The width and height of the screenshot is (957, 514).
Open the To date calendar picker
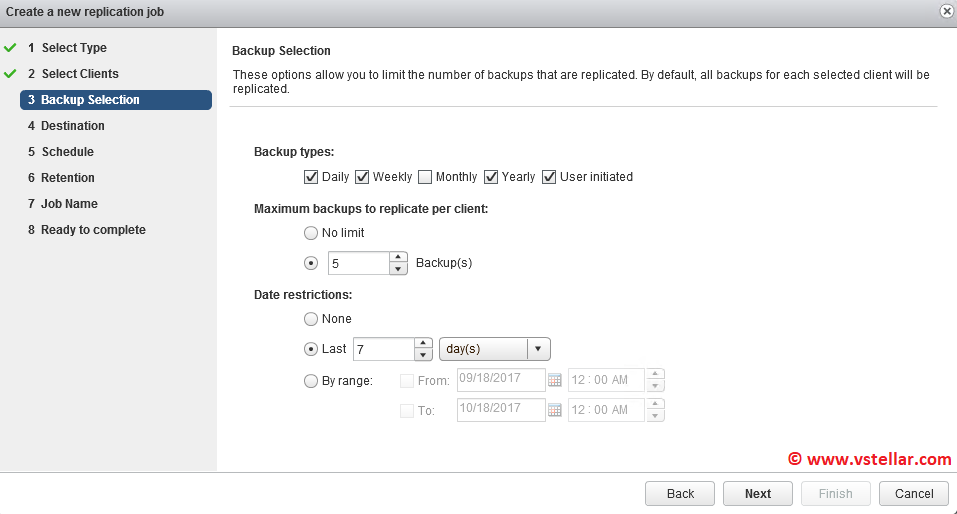[555, 410]
